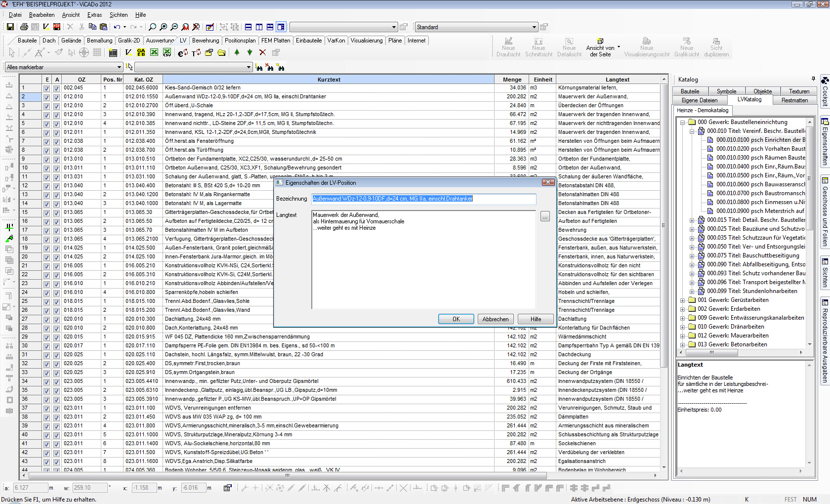Toggle column E checkbox in row 1
830x504 pixels.
(46, 88)
